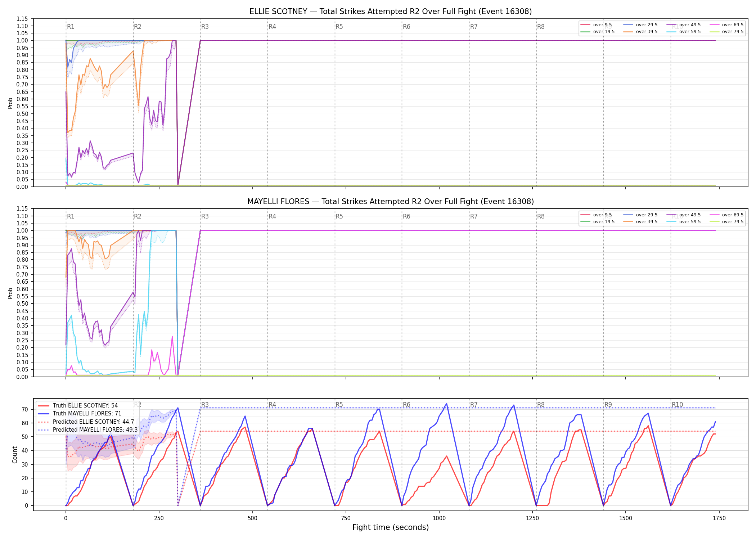
Task: Click the Count axis tick label '70'
Action: (25, 409)
